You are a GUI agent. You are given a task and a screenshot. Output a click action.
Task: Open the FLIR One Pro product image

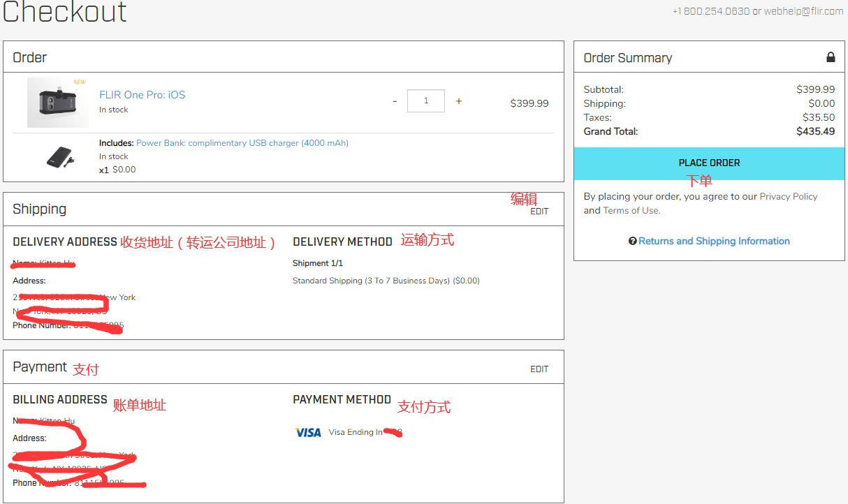pyautogui.click(x=57, y=103)
